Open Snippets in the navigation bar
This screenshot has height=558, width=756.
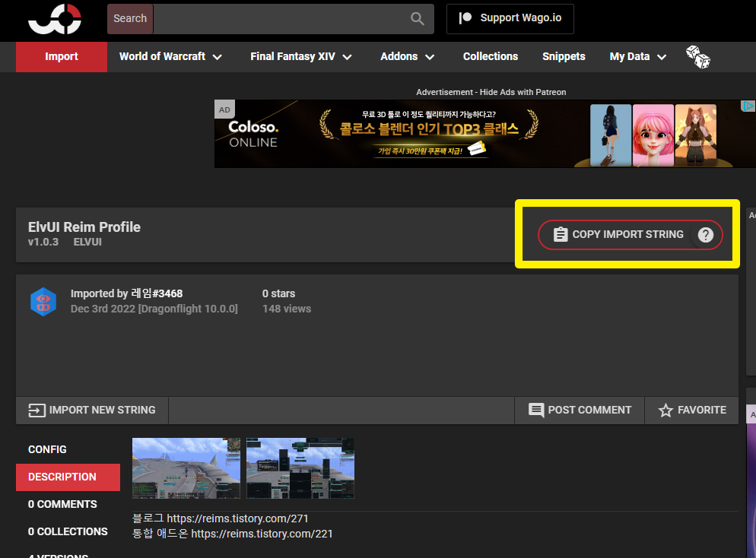[x=564, y=57]
